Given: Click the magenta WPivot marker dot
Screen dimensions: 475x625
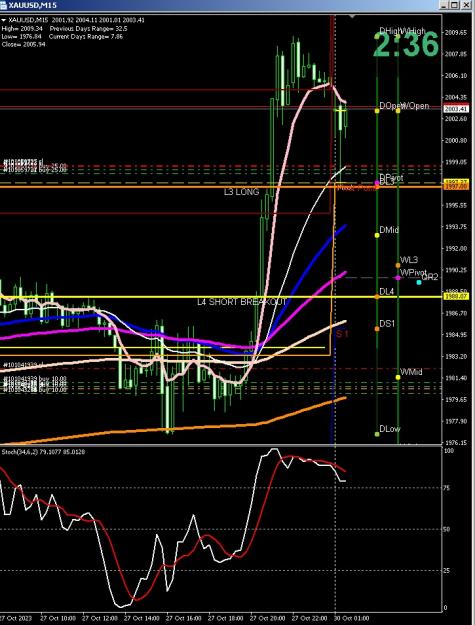Looking at the screenshot, I should point(398,277).
